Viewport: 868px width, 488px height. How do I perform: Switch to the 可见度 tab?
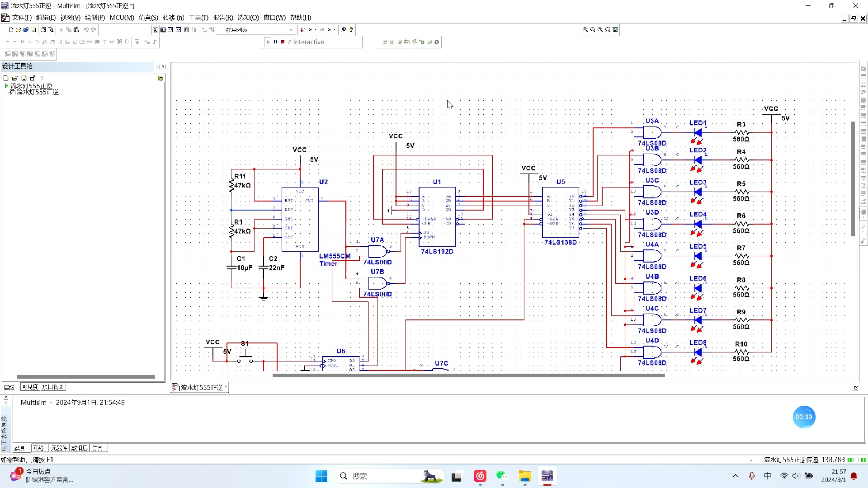[30, 387]
